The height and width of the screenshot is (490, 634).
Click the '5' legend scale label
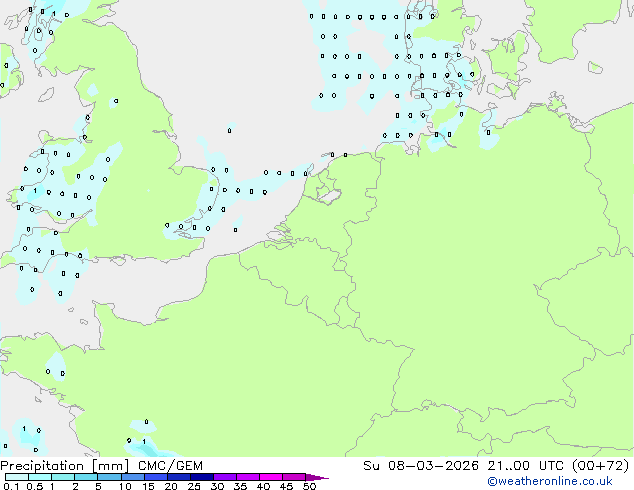click(x=98, y=486)
